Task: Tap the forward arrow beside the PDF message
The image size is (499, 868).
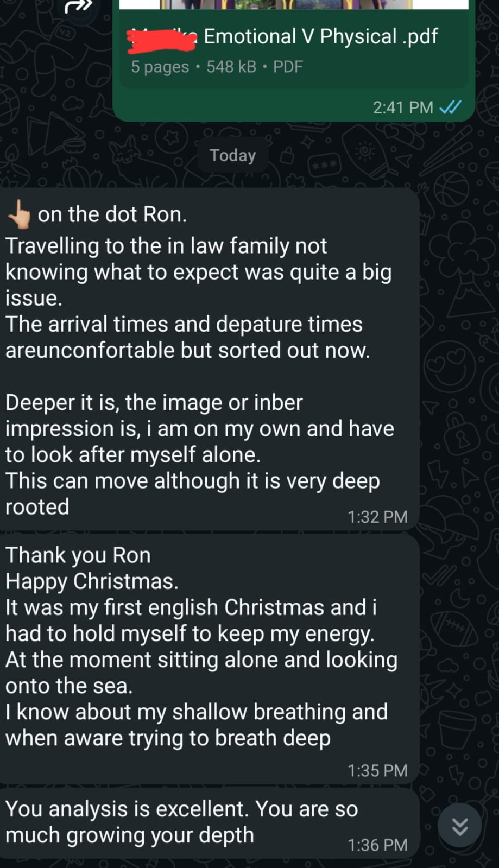Action: pyautogui.click(x=79, y=7)
